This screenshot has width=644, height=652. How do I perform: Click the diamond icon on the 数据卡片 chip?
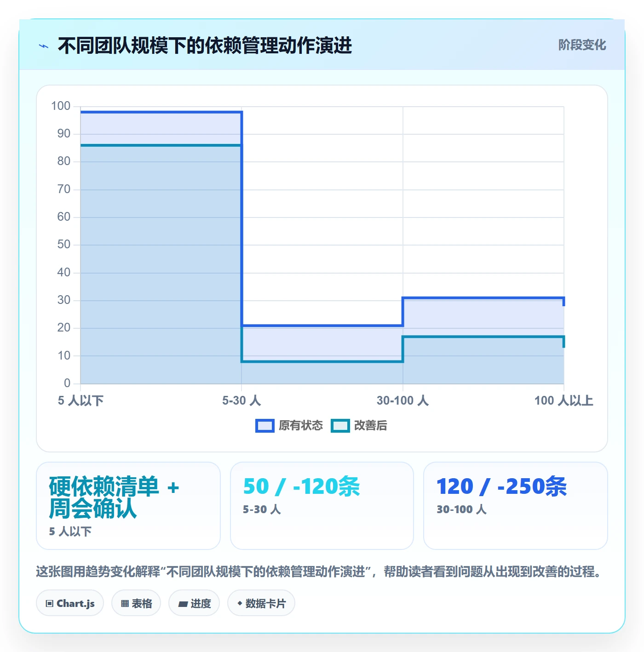pyautogui.click(x=240, y=603)
